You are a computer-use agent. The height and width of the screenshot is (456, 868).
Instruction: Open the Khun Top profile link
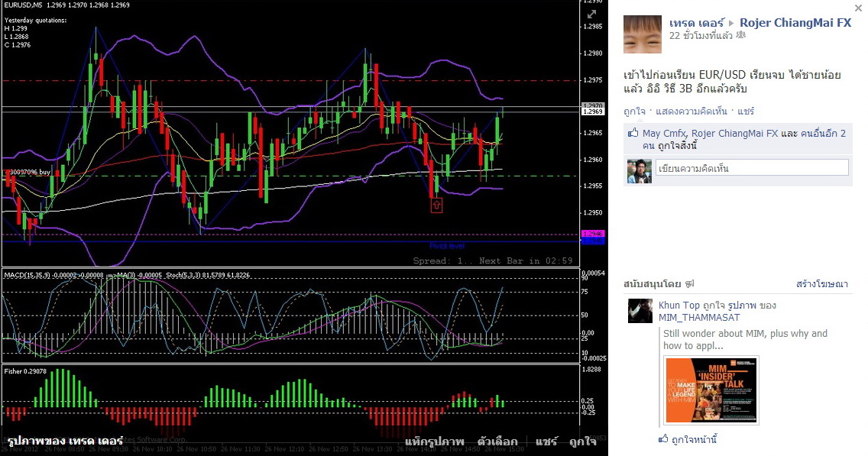(x=679, y=306)
